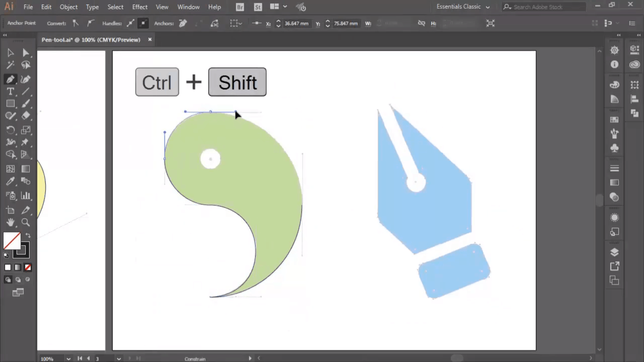This screenshot has height=362, width=644.
Task: Select the Column Graph tool
Action: click(x=26, y=196)
